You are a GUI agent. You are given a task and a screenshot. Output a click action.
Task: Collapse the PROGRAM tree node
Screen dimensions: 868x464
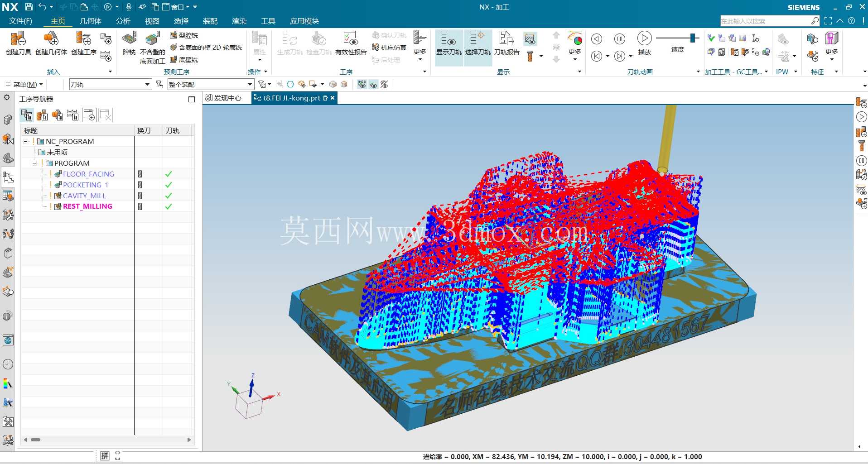34,163
